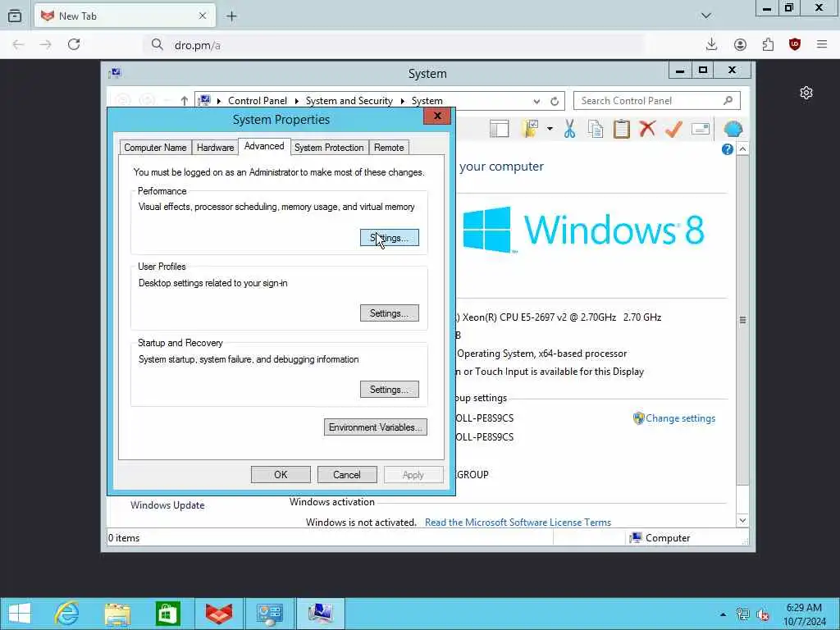Click the scissors Cut icon
Viewport: 840px width, 630px height.
(569, 129)
